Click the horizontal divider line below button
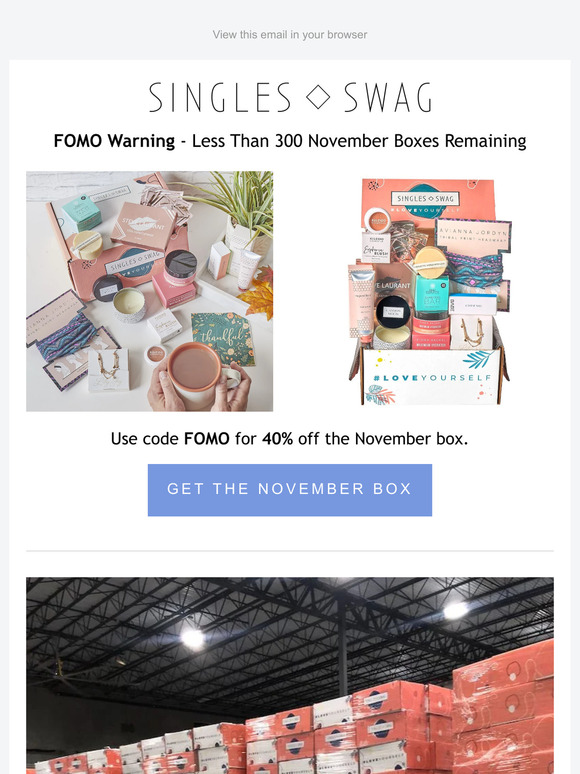 point(290,550)
